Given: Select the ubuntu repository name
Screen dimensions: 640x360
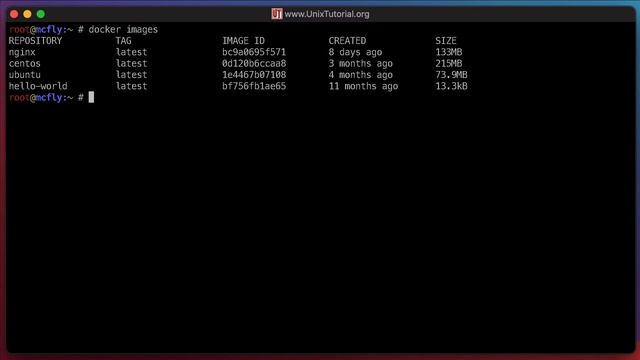Looking at the screenshot, I should coord(24,75).
